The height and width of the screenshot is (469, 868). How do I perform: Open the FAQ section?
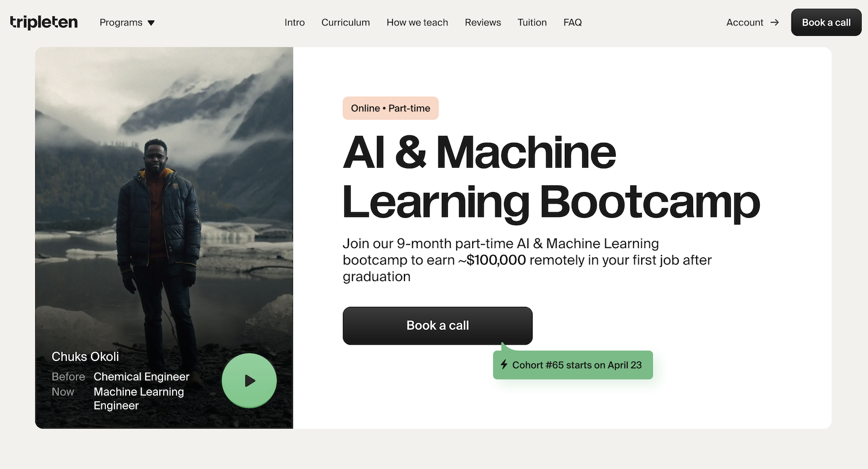[572, 23]
